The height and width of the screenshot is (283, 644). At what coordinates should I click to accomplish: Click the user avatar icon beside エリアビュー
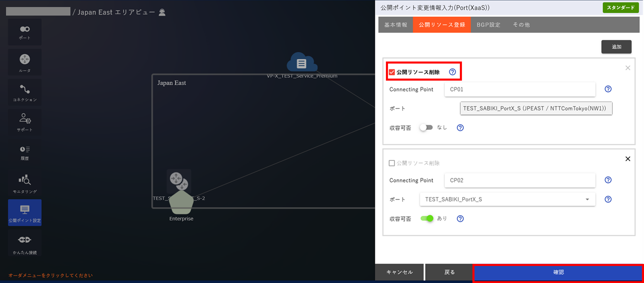click(162, 12)
